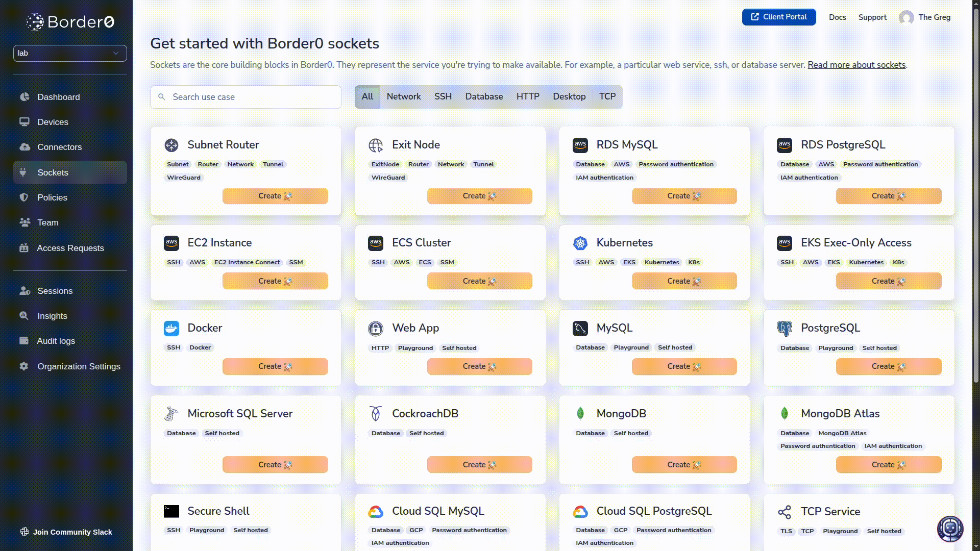
Task: Click the Kubernetes card icon
Action: pyautogui.click(x=580, y=243)
